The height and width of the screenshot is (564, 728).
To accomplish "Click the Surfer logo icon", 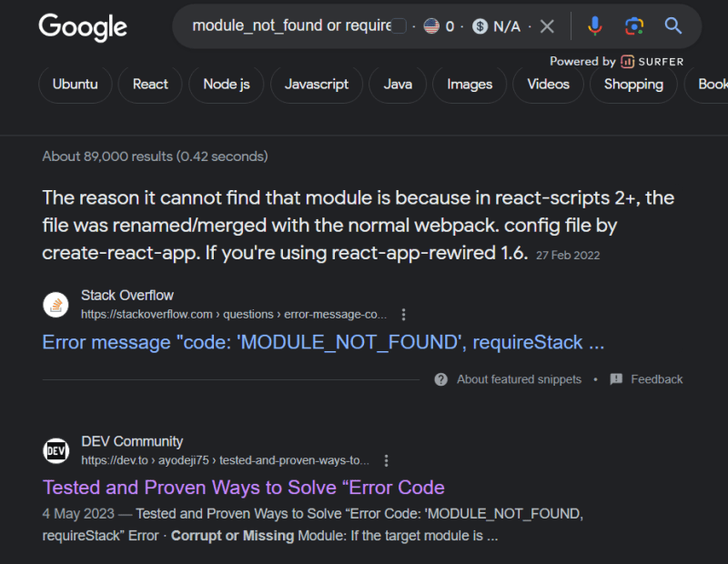I will coord(627,62).
